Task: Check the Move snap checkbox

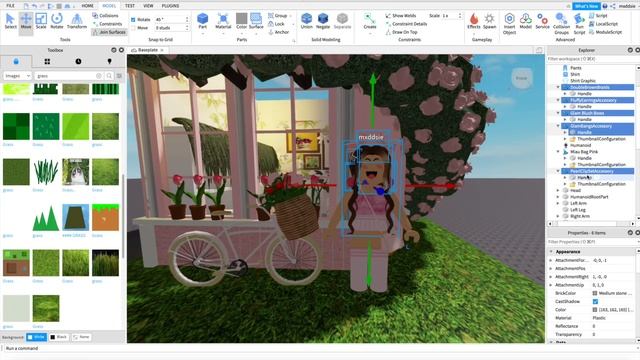Action: [x=133, y=28]
